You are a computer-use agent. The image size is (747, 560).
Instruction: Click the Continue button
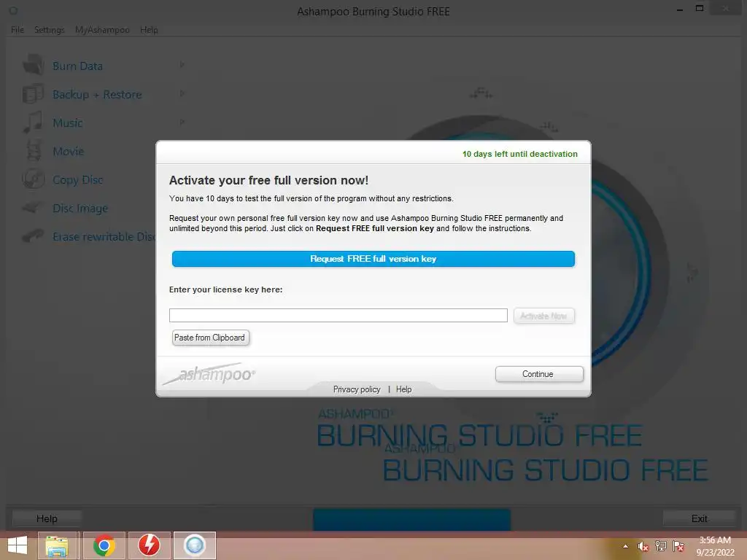[x=539, y=374]
